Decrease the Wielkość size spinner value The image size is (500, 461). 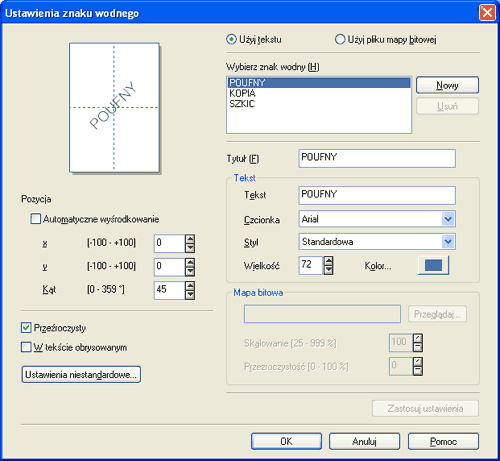[x=328, y=270]
